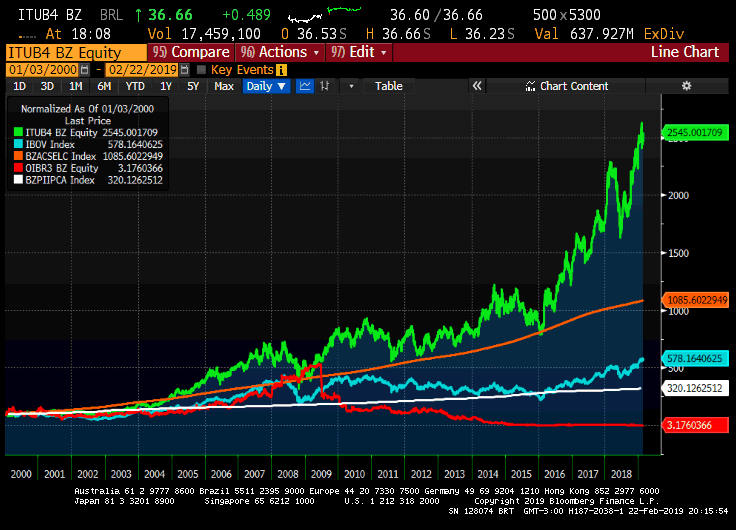Click the IBOV Index legend label
Viewport: 736px width, 530px height.
pos(50,144)
